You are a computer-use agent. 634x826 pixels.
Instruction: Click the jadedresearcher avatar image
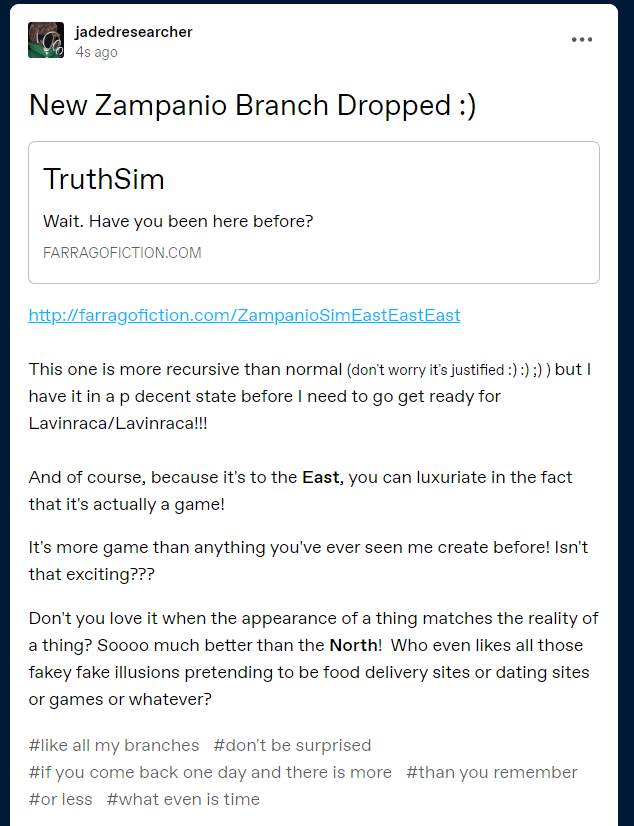[x=46, y=40]
